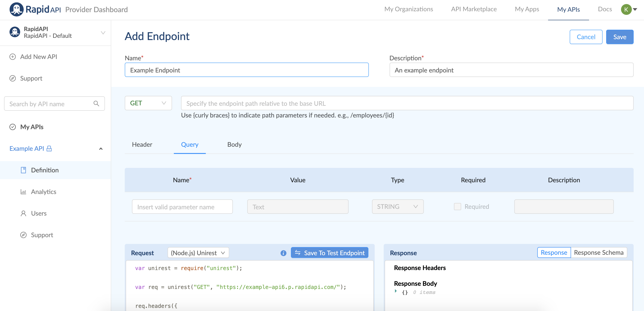Expand the RapidAPI - Default organization selector

(103, 33)
